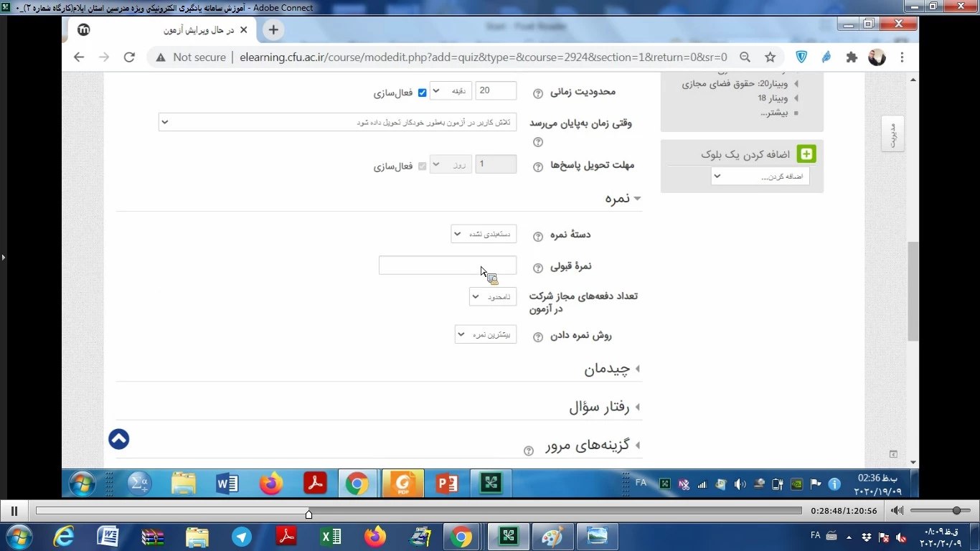Open the روش نمره دادن grading method dropdown
The height and width of the screenshot is (551, 980).
[486, 334]
